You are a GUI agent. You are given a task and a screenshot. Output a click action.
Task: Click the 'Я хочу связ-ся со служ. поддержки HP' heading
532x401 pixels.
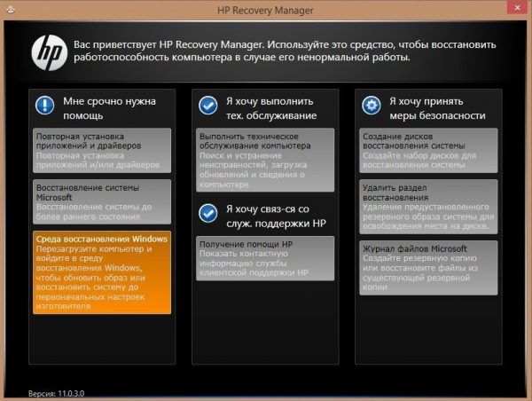[276, 216]
